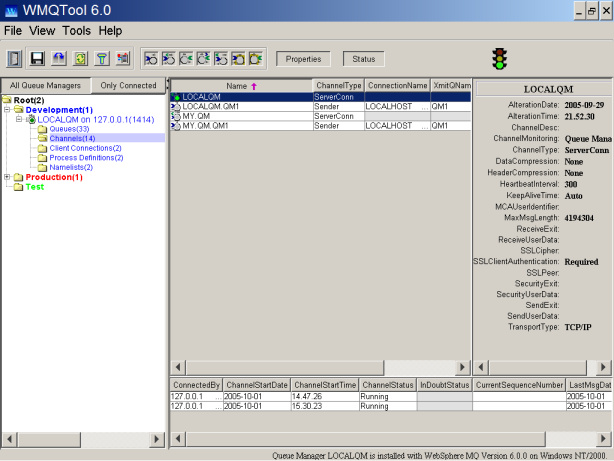Sort by the ChannelType column header
Screen dimensions: 614x461
point(339,86)
